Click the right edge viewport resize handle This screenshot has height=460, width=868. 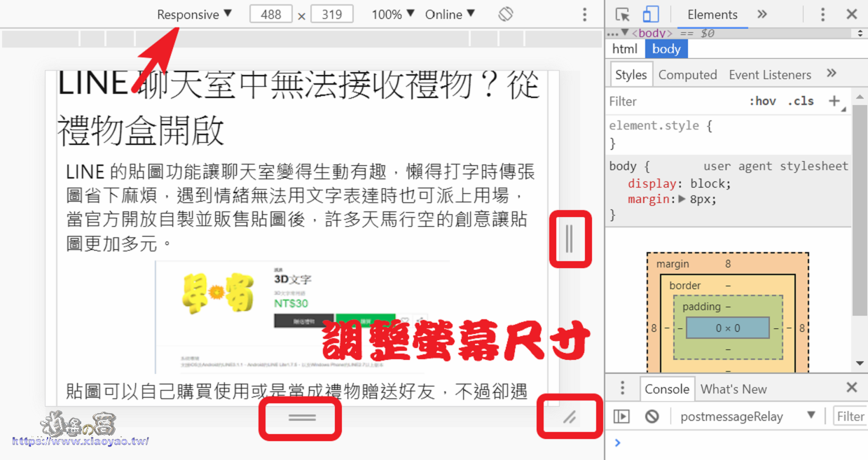pyautogui.click(x=569, y=239)
